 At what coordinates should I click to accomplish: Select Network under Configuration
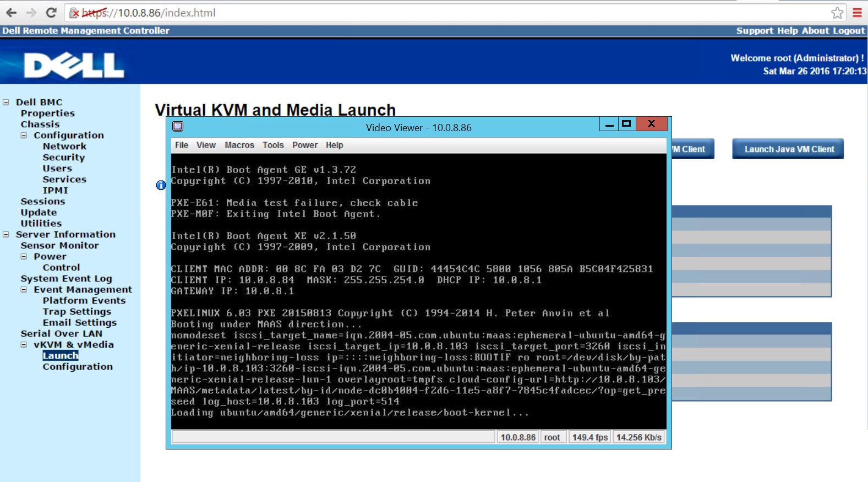(x=65, y=146)
